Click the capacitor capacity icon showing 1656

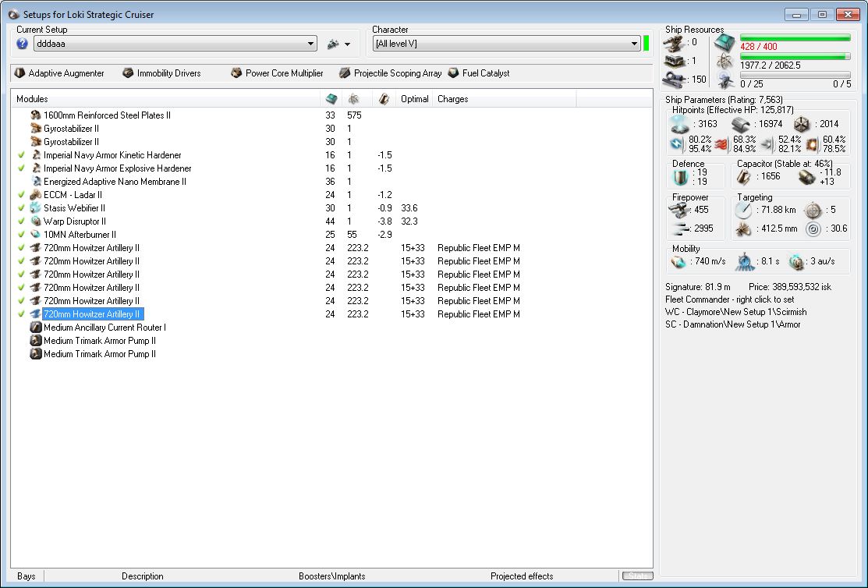(743, 177)
